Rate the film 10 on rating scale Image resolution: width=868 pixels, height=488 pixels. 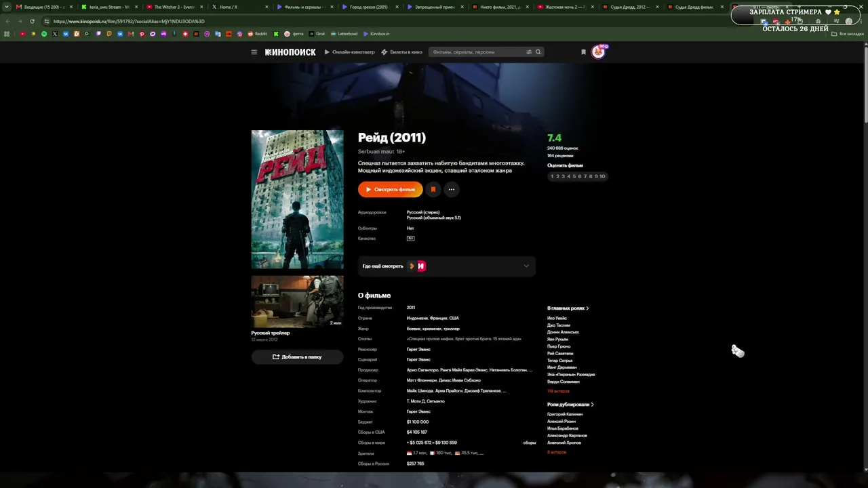point(602,176)
